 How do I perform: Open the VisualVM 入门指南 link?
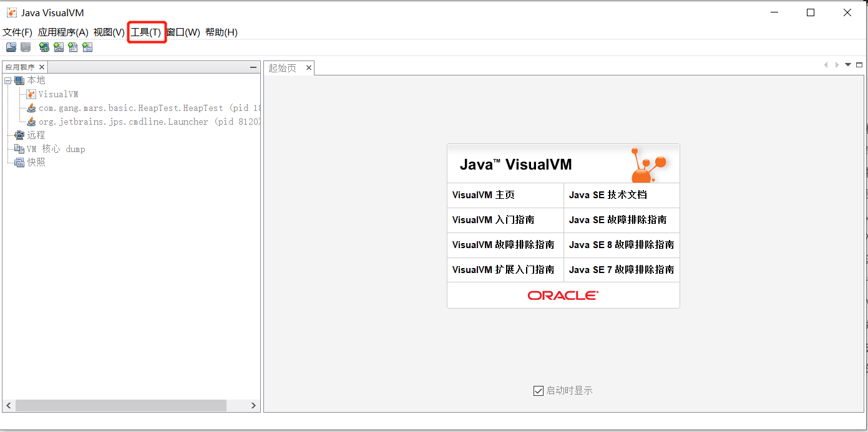click(x=493, y=220)
